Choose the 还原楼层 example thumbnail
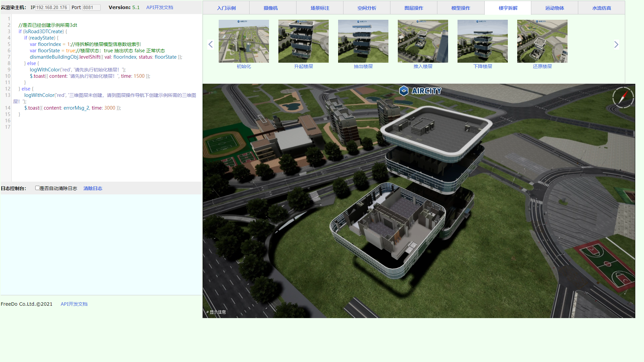This screenshot has width=644, height=362. tap(542, 41)
